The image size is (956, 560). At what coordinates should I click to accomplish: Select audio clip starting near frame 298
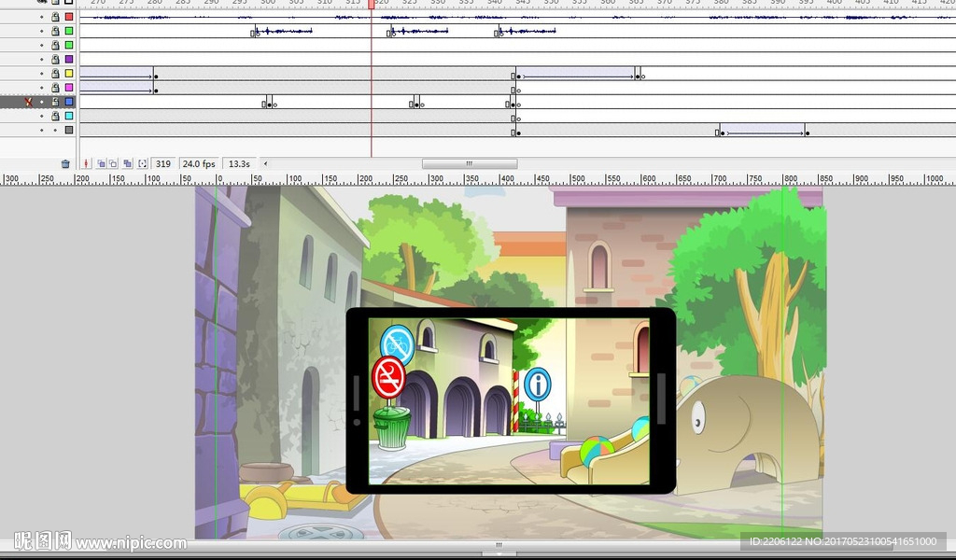click(282, 31)
